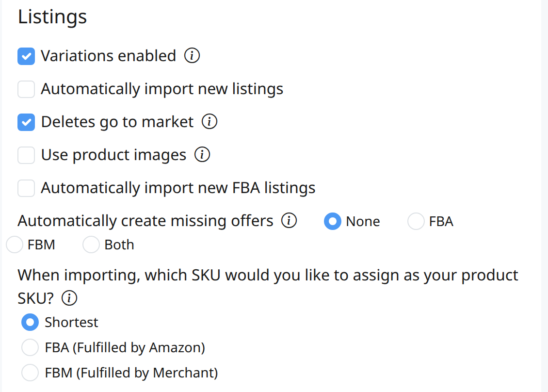Select None for missing offers
This screenshot has height=392, width=548.
332,221
